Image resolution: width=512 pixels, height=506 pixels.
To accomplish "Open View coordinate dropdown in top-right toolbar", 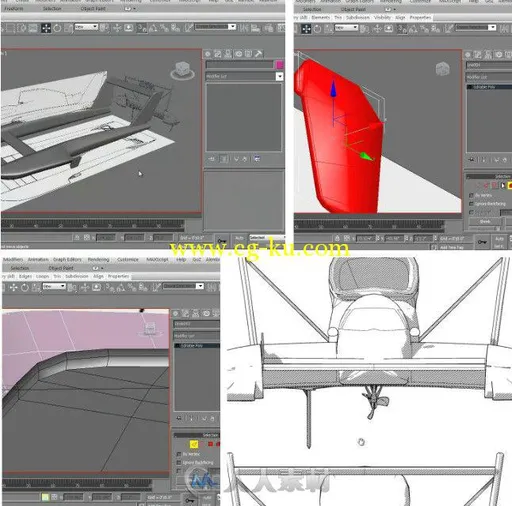I will (x=346, y=28).
